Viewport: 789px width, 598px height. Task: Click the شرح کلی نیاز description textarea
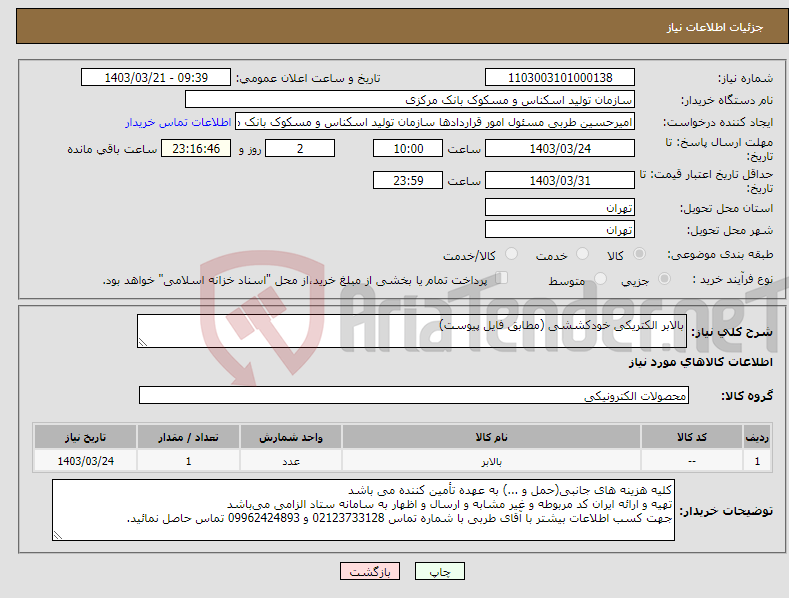(412, 331)
